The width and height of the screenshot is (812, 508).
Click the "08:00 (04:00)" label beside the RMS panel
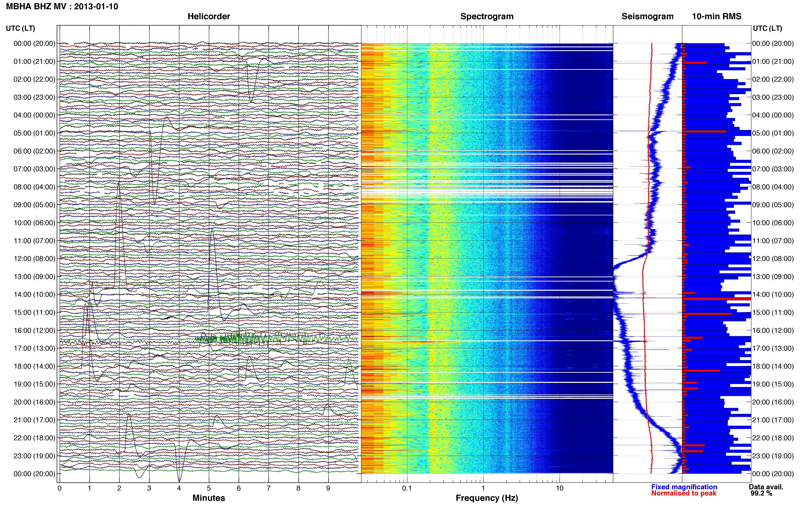coord(773,187)
